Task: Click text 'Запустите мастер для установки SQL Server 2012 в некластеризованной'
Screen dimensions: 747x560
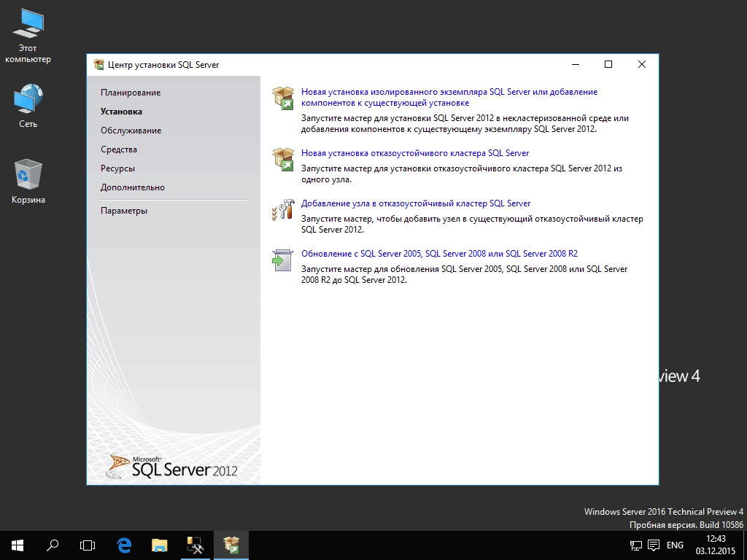Action: pyautogui.click(x=465, y=123)
